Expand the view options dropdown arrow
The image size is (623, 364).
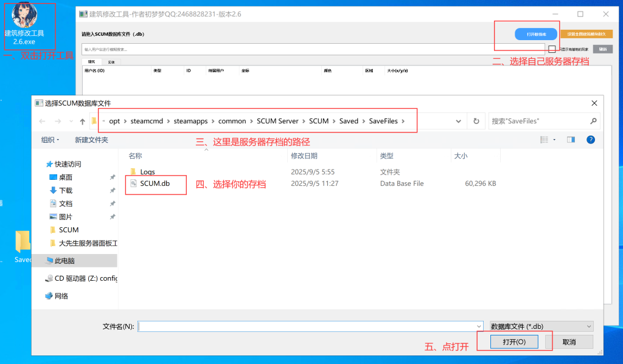point(554,140)
